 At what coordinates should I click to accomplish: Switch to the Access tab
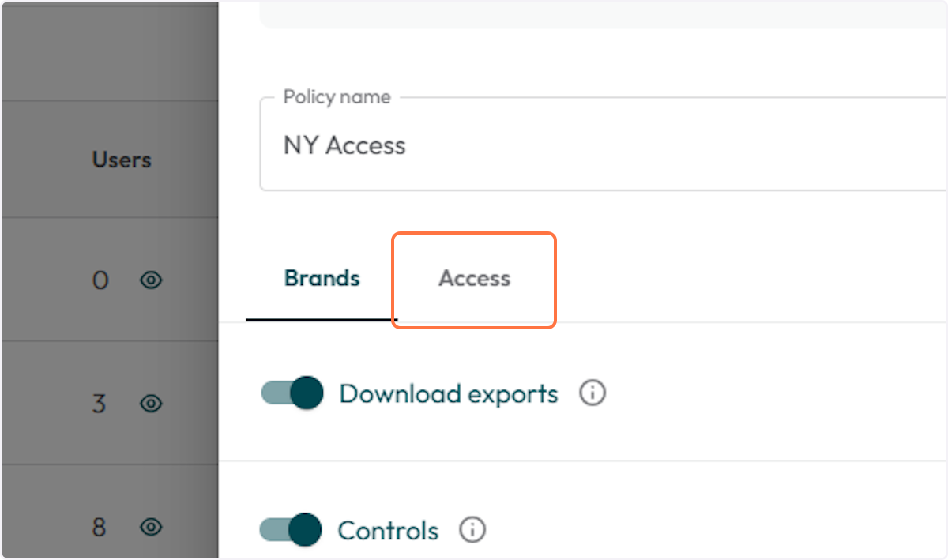point(474,279)
